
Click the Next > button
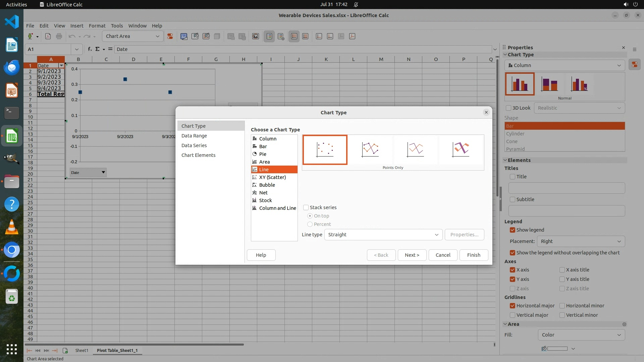[x=412, y=255]
